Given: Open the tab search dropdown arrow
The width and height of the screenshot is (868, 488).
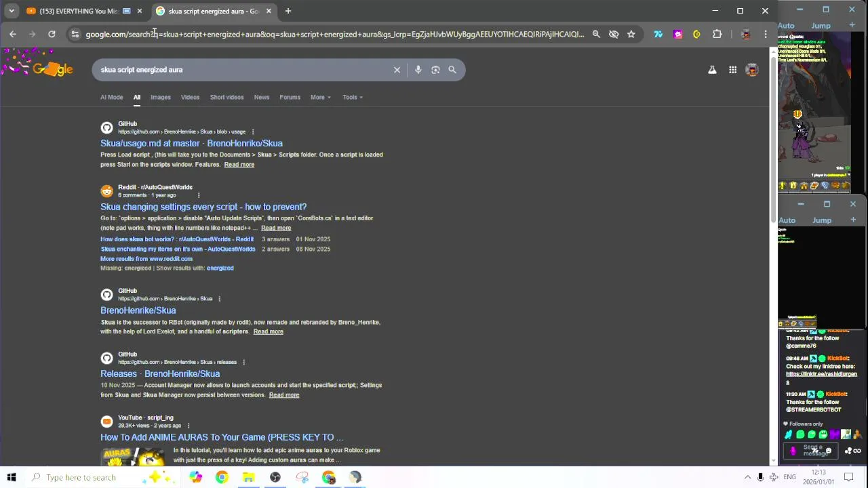Looking at the screenshot, I should point(12,11).
